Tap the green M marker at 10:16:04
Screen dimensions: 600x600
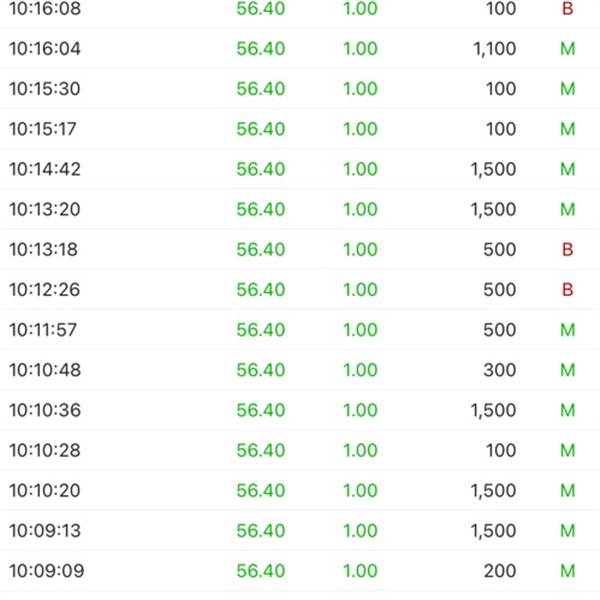(x=567, y=49)
